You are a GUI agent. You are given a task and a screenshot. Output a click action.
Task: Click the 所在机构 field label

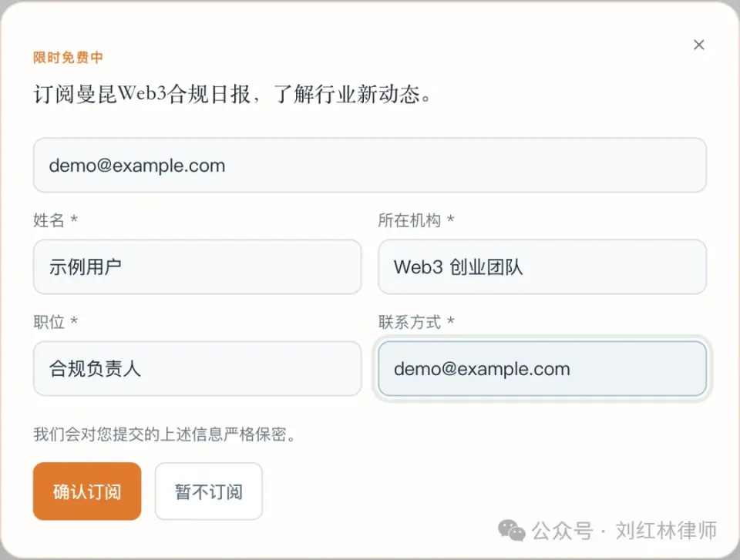(409, 220)
